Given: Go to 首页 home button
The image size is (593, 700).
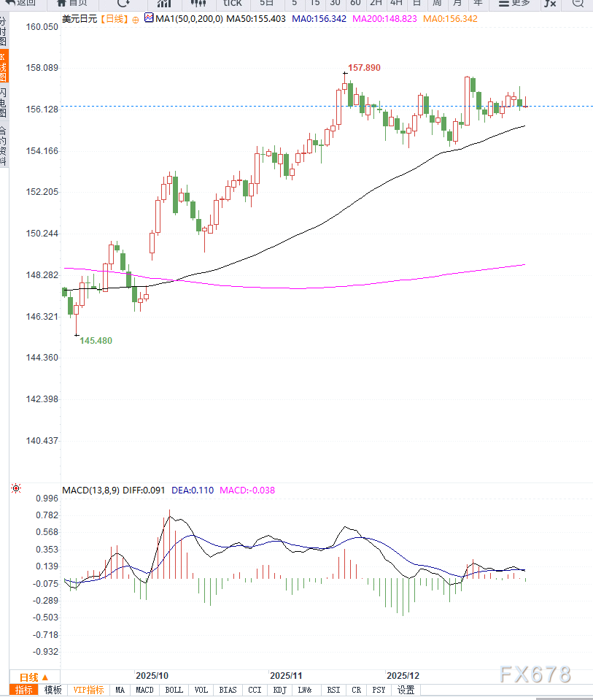Looking at the screenshot, I should click(x=73, y=3).
